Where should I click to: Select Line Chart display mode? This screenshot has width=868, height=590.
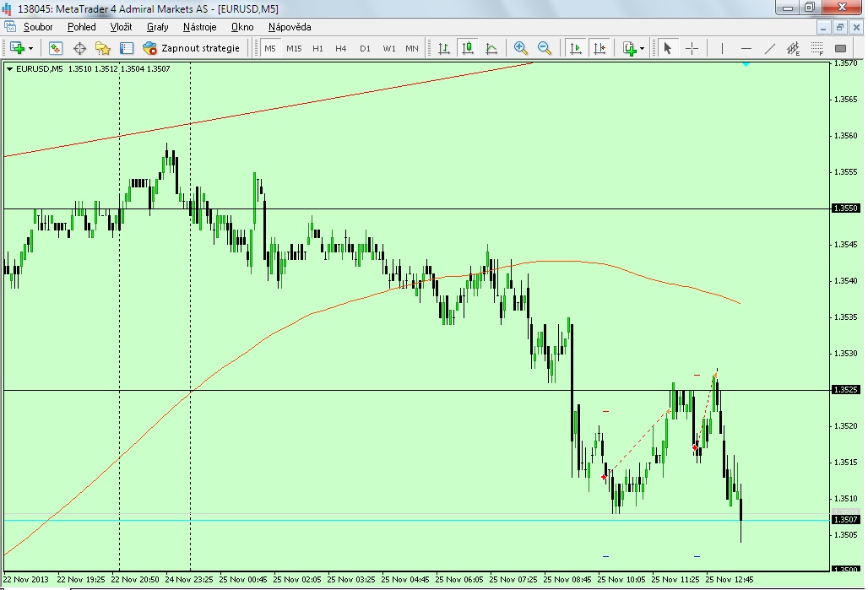coord(491,48)
